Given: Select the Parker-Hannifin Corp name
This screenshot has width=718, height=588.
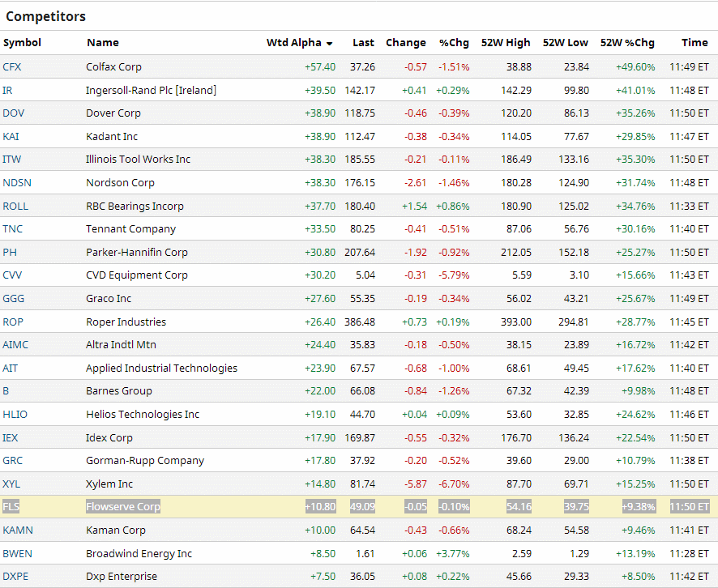Looking at the screenshot, I should pos(137,252).
